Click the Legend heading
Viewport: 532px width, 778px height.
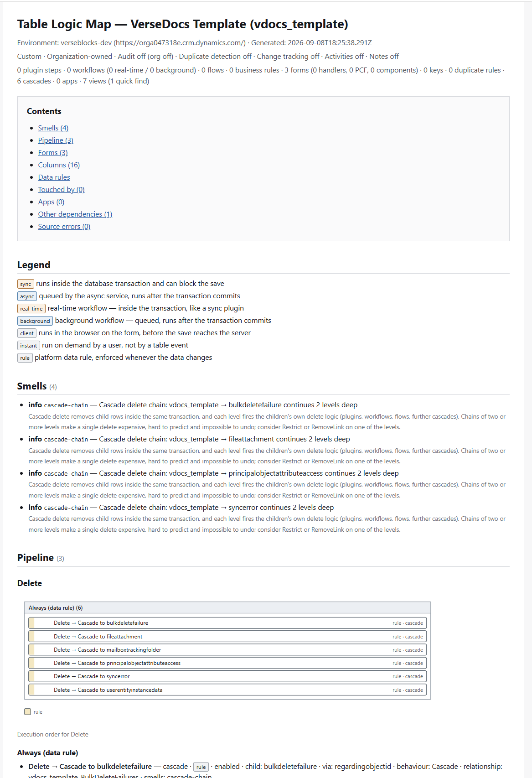click(34, 265)
